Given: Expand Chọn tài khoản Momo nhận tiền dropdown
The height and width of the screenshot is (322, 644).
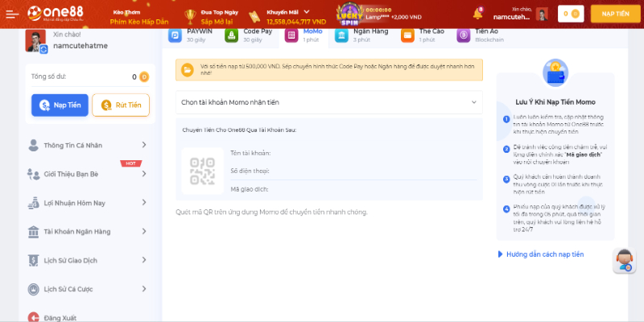Looking at the screenshot, I should coord(329,102).
